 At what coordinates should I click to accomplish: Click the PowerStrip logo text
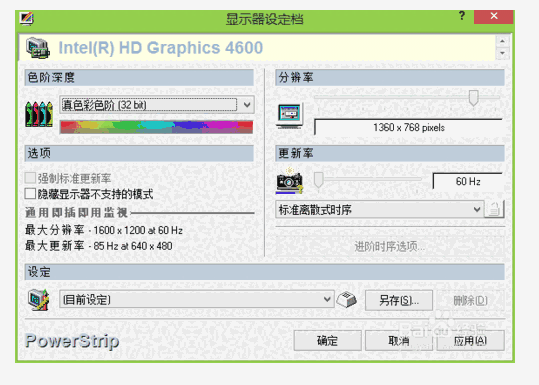coord(72,341)
